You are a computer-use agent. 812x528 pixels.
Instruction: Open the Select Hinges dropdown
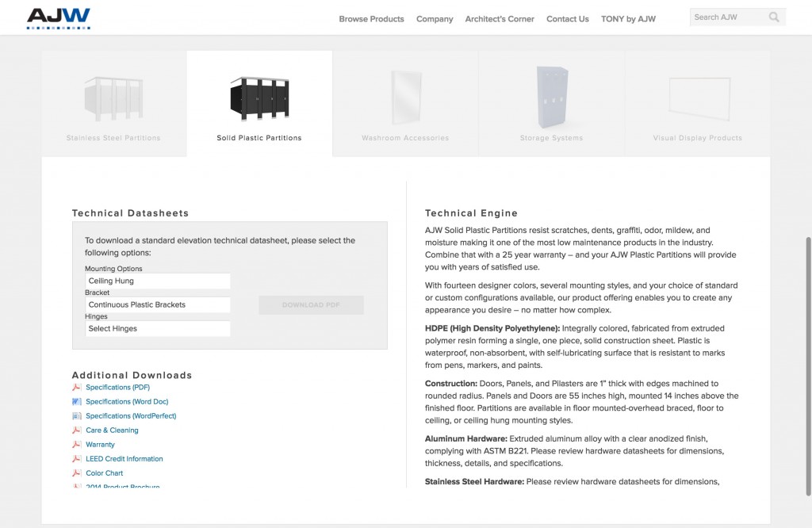(x=158, y=328)
